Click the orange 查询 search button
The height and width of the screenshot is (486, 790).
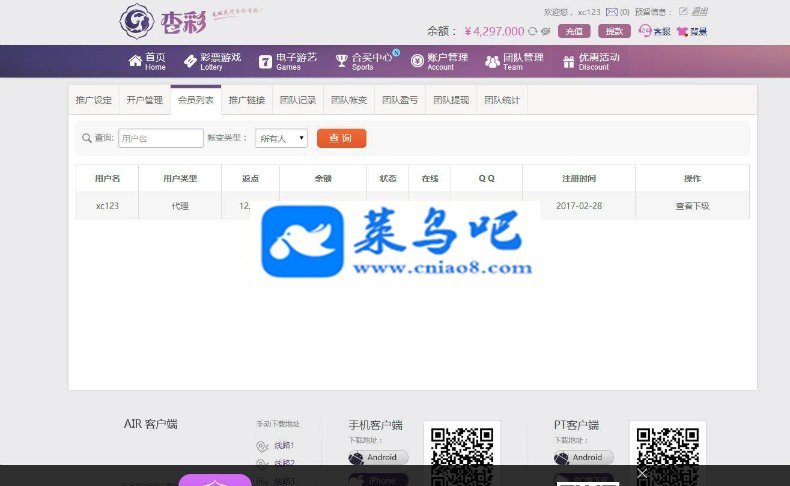(342, 138)
